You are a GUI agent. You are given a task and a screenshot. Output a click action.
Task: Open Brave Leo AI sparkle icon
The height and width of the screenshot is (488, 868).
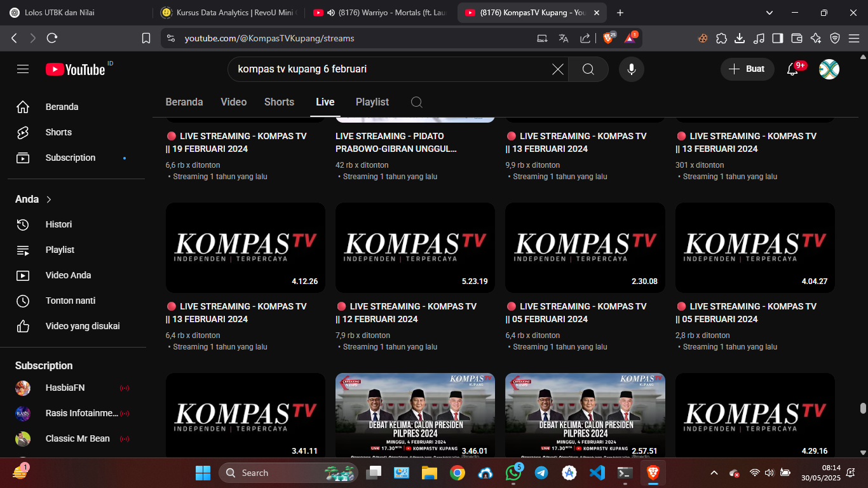[816, 38]
